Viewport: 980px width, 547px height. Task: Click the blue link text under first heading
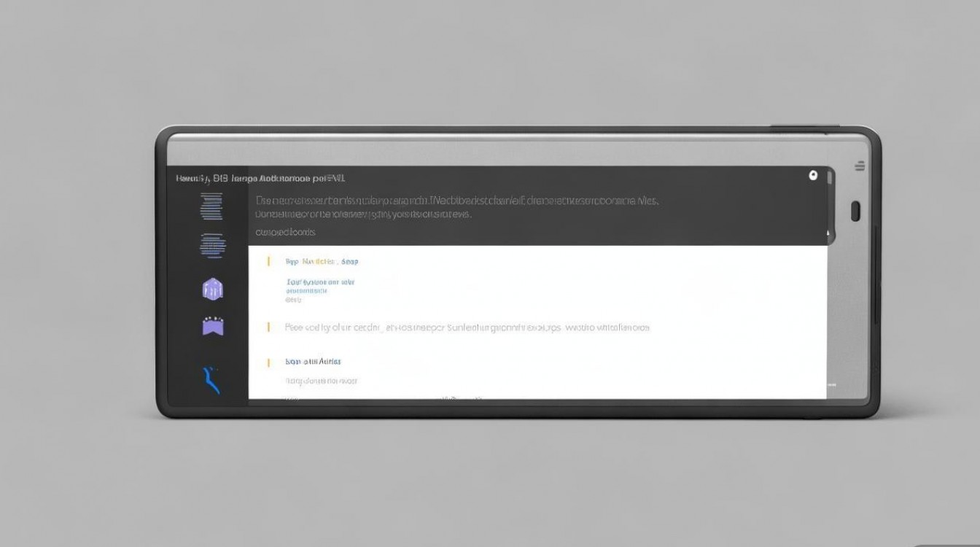coord(320,282)
